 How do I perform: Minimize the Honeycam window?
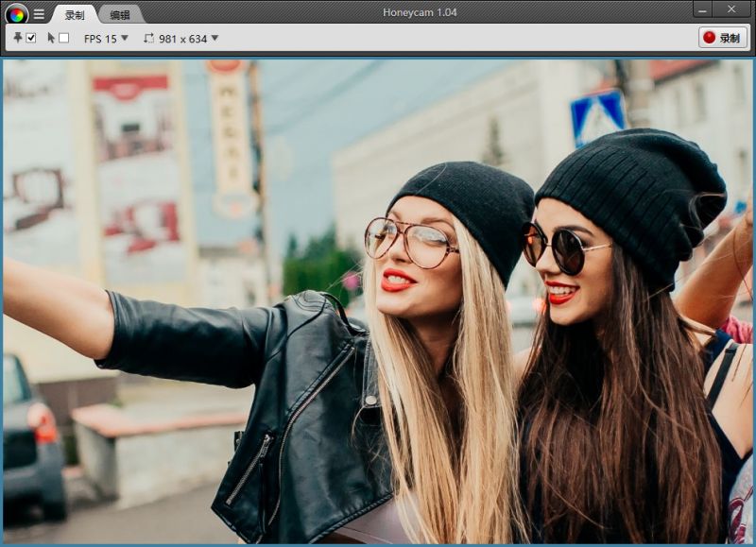[x=702, y=9]
